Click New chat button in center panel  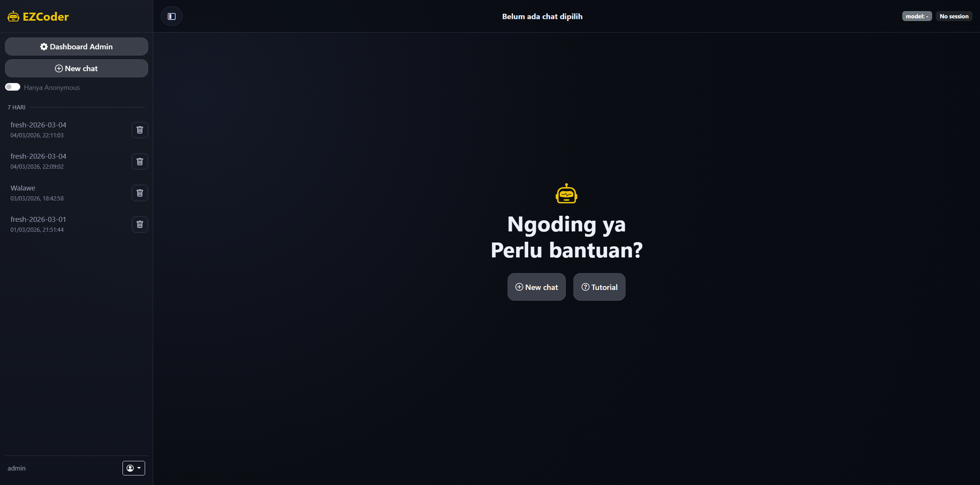[x=536, y=287]
